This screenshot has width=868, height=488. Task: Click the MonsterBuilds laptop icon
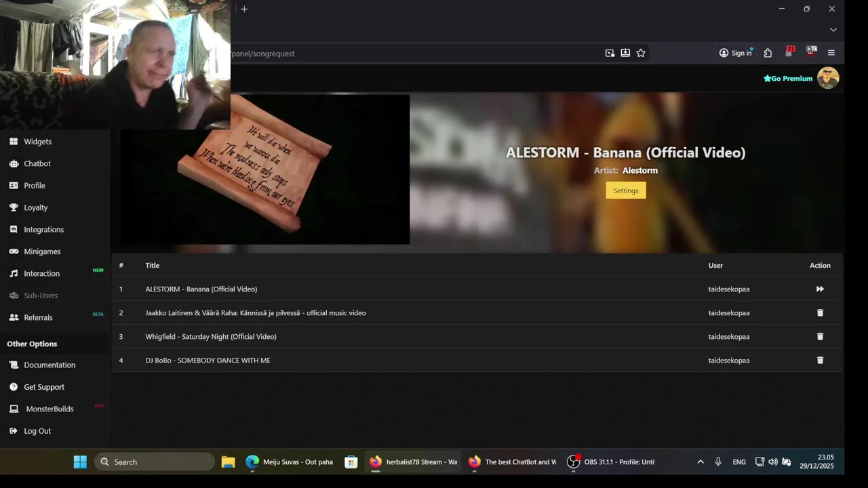[x=14, y=409]
